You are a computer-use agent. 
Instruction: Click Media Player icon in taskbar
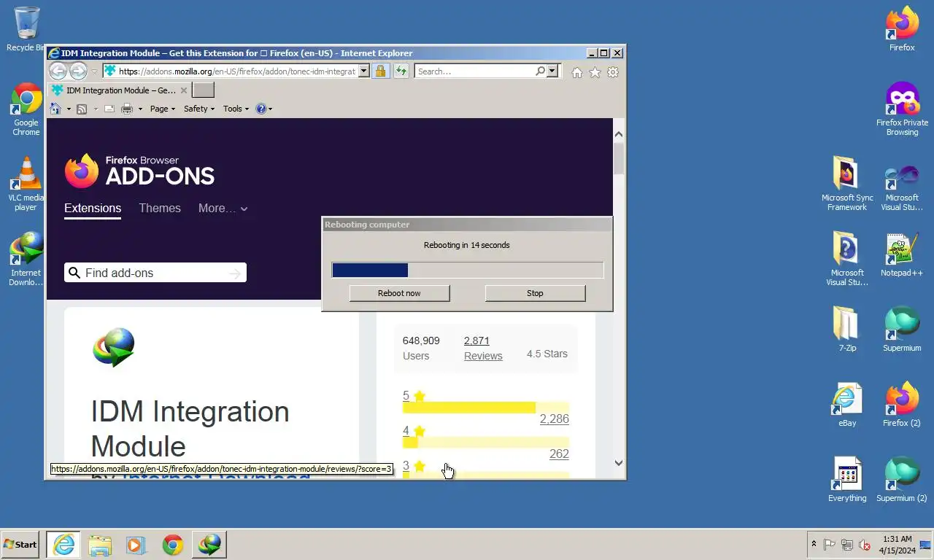tap(136, 545)
